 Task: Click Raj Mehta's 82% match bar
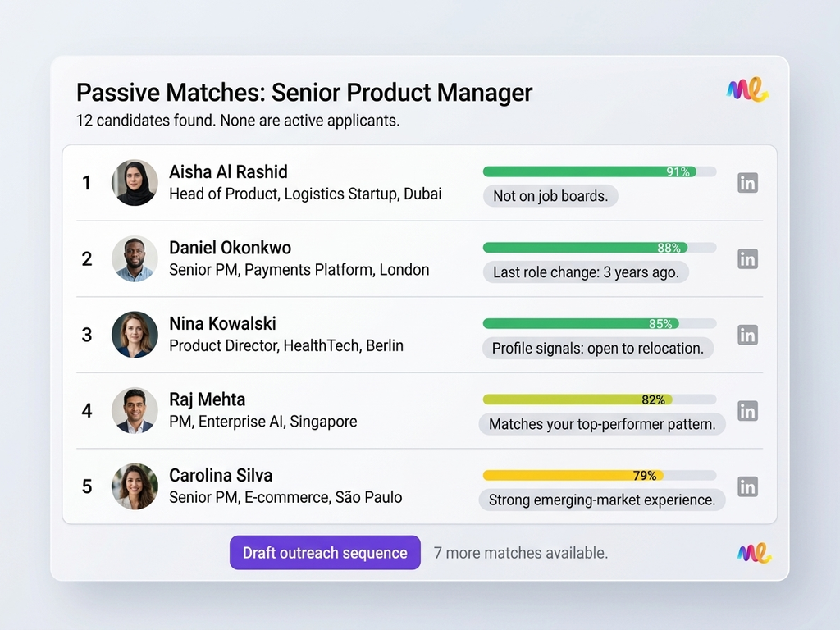[599, 399]
